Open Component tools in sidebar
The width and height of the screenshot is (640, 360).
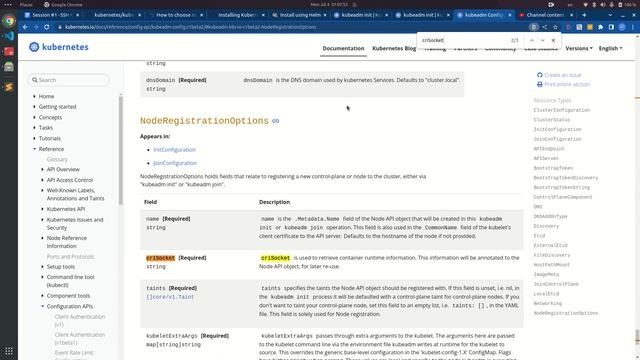pos(68,296)
